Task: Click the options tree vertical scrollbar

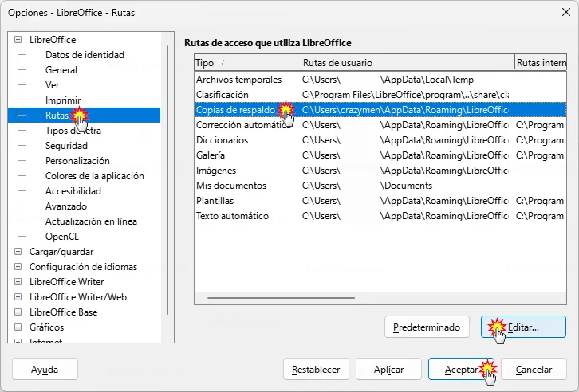Action: tap(167, 180)
